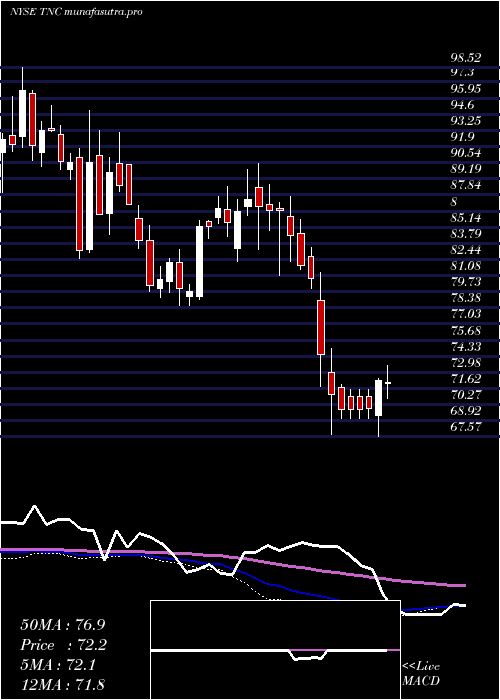Select the 89.19 price axis label

click(x=466, y=169)
